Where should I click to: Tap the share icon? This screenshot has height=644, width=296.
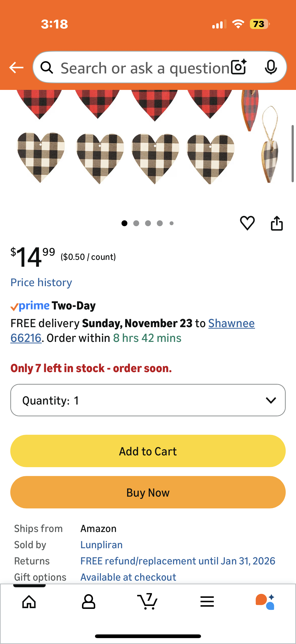pyautogui.click(x=277, y=223)
